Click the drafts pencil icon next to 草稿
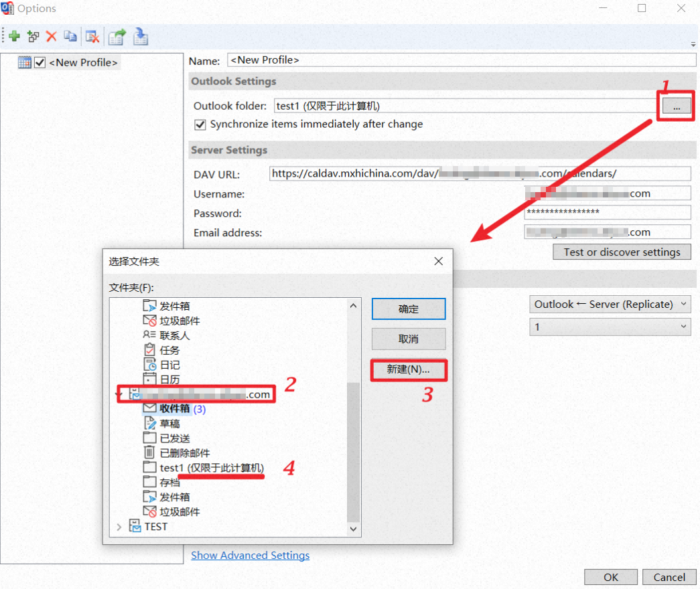 tap(150, 423)
